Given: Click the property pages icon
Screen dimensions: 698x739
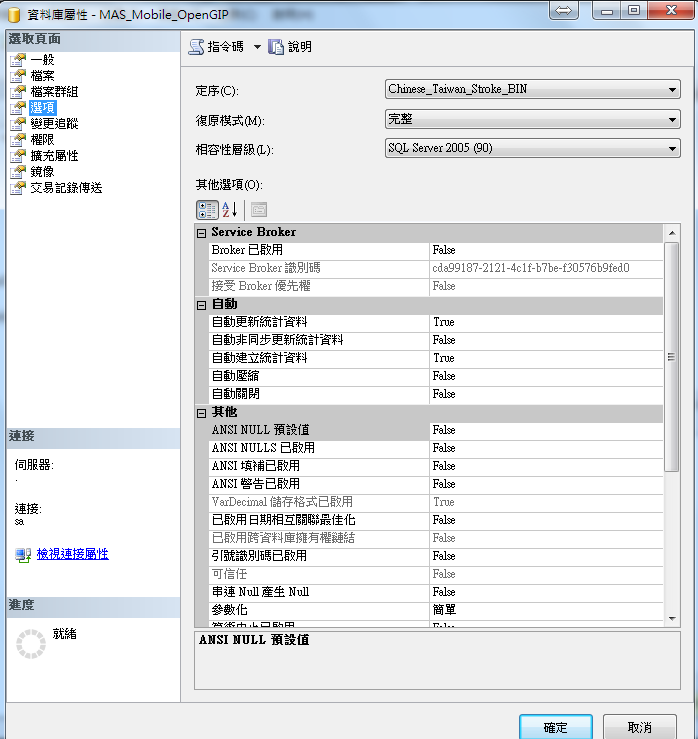Looking at the screenshot, I should [258, 210].
